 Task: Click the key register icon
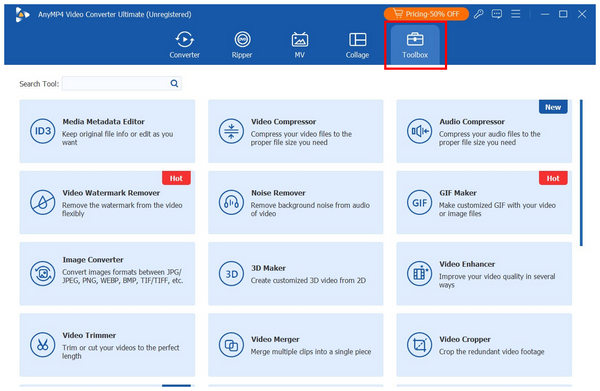point(478,14)
